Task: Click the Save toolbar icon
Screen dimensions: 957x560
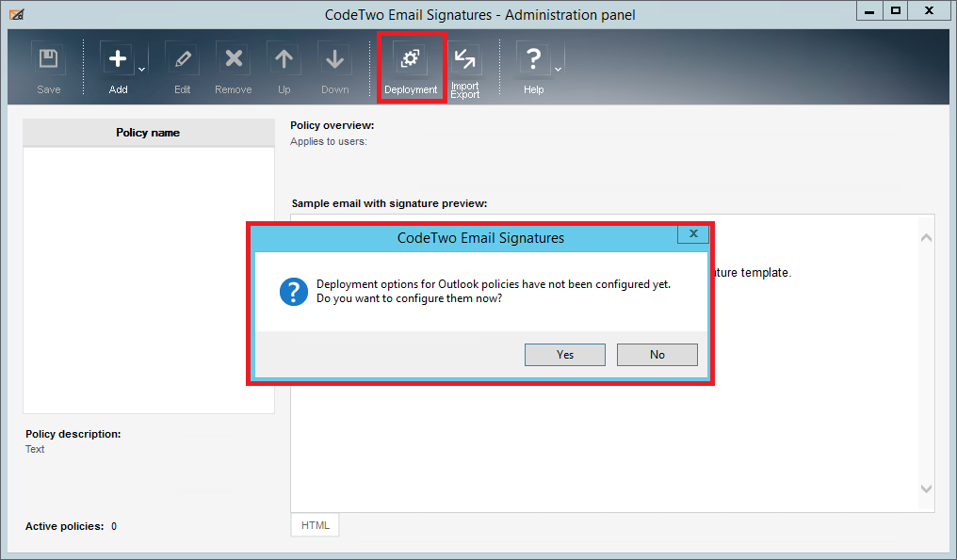Action: 48,59
